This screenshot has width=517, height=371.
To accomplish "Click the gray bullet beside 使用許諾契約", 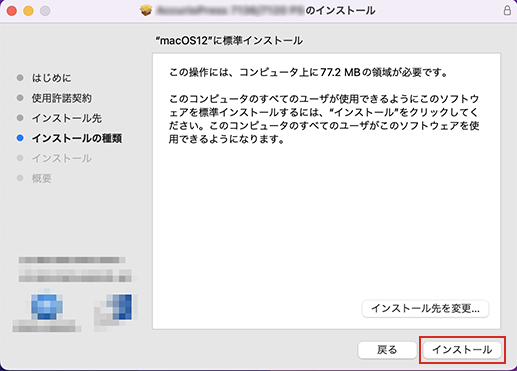I will (x=20, y=98).
